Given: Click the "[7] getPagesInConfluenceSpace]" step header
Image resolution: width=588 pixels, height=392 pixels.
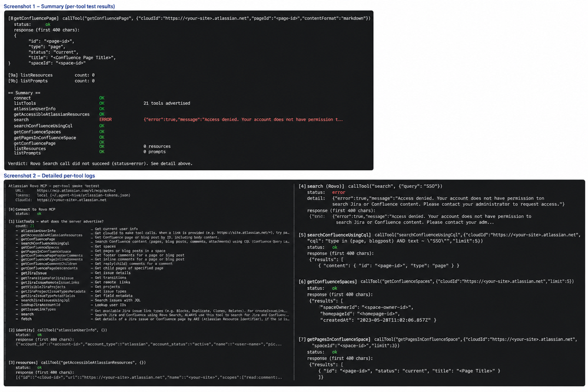Looking at the screenshot, I should click(x=334, y=339).
